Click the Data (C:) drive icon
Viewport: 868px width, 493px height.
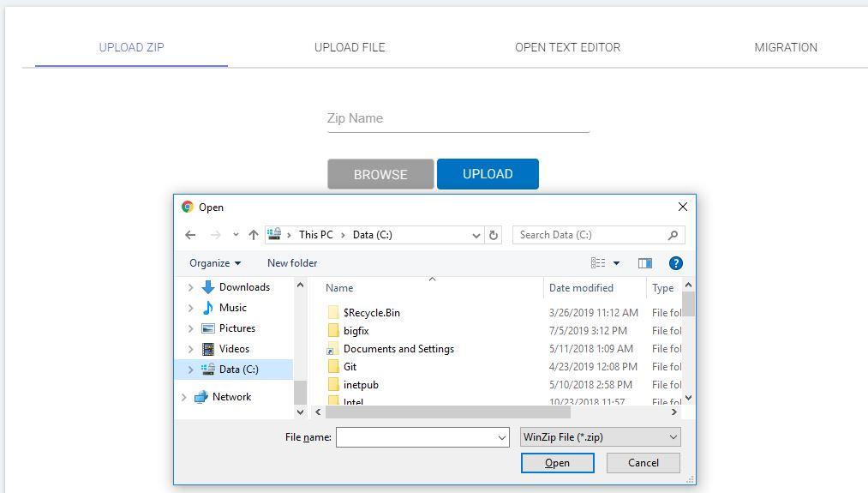click(x=208, y=369)
